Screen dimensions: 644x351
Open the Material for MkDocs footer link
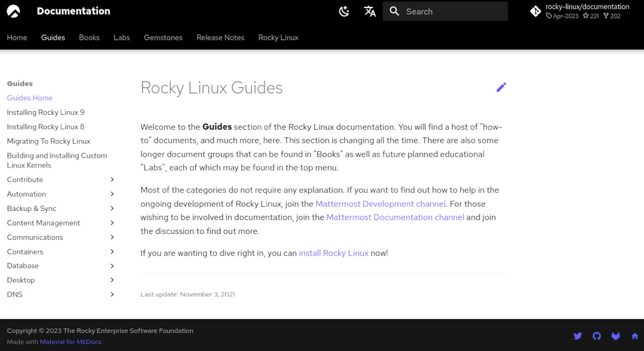(70, 341)
